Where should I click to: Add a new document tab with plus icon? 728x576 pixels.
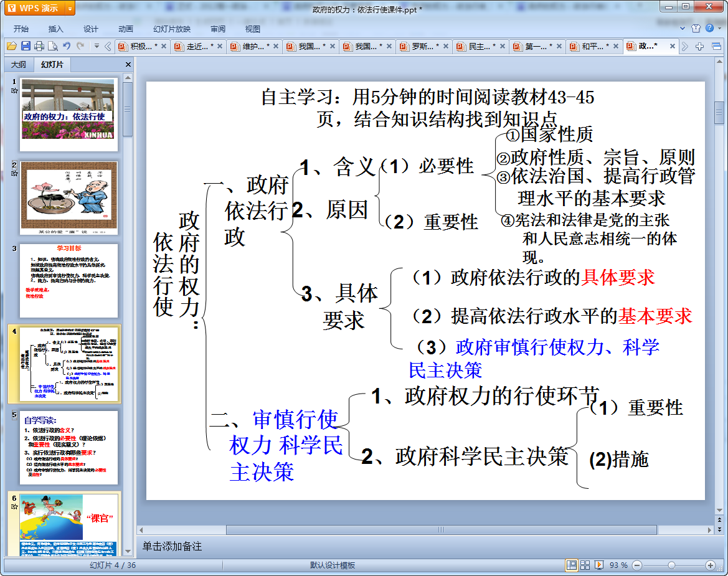(700, 46)
